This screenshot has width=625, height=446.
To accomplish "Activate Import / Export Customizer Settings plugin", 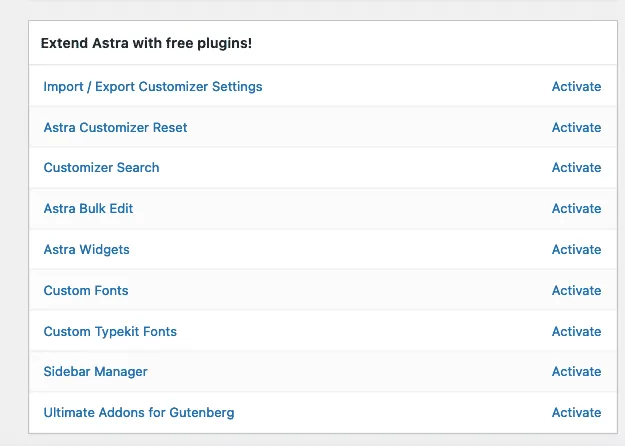I will pyautogui.click(x=576, y=86).
